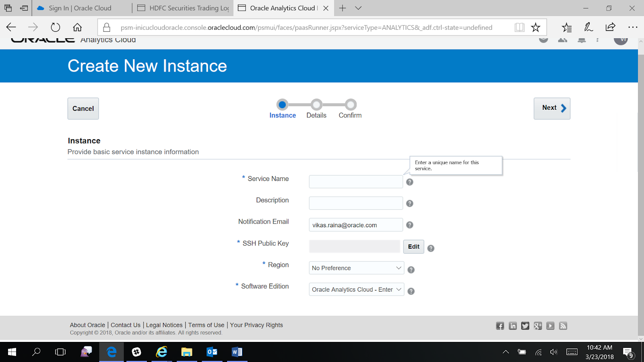This screenshot has width=644, height=362.
Task: Add this page to favorites
Action: (x=536, y=27)
